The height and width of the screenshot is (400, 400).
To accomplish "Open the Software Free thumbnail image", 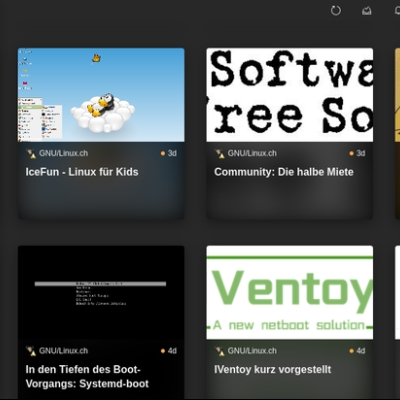I will pos(290,95).
